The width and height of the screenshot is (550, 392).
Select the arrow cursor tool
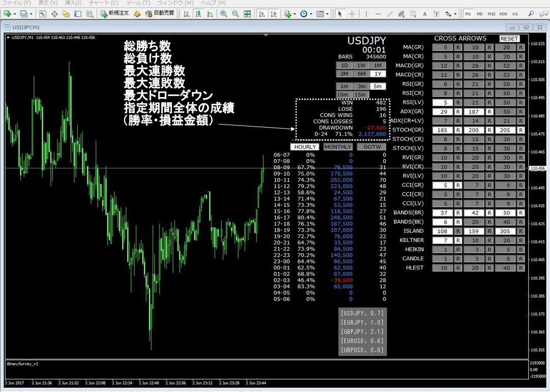tap(339, 14)
